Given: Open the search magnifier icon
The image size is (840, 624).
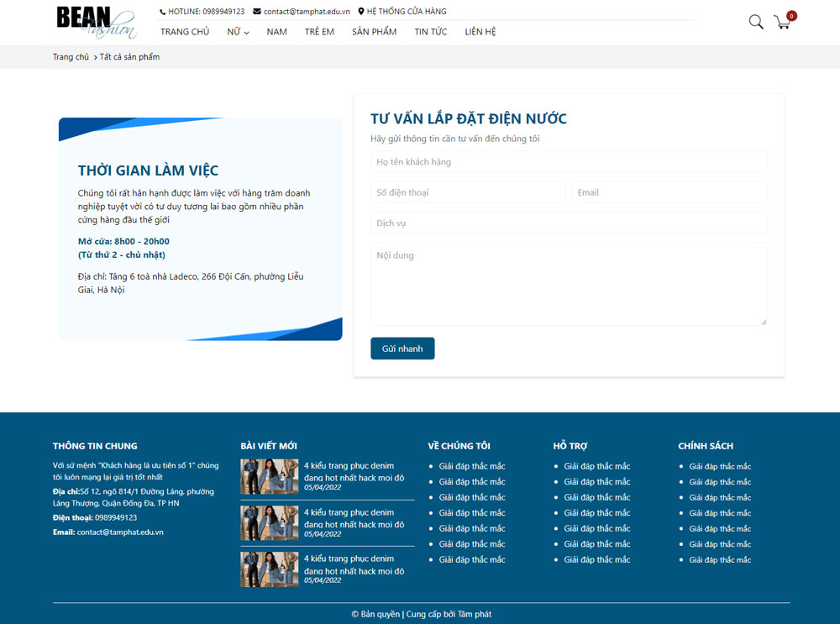Looking at the screenshot, I should (756, 22).
